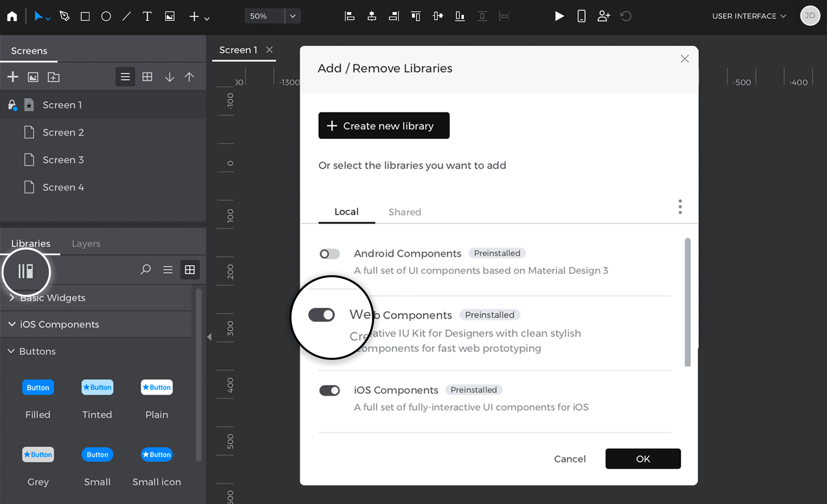Switch to the Layers tab

pyautogui.click(x=86, y=244)
